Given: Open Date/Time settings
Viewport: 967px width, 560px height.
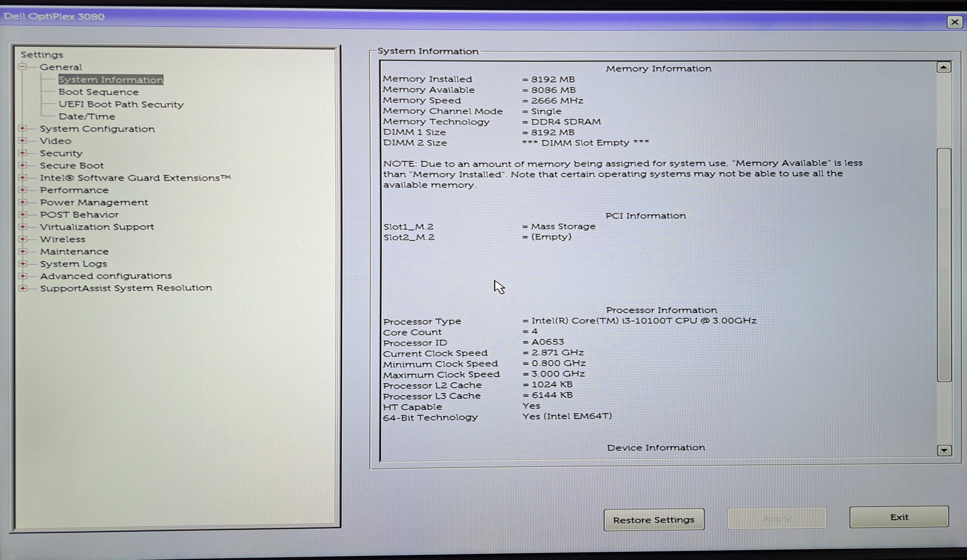Looking at the screenshot, I should [87, 116].
